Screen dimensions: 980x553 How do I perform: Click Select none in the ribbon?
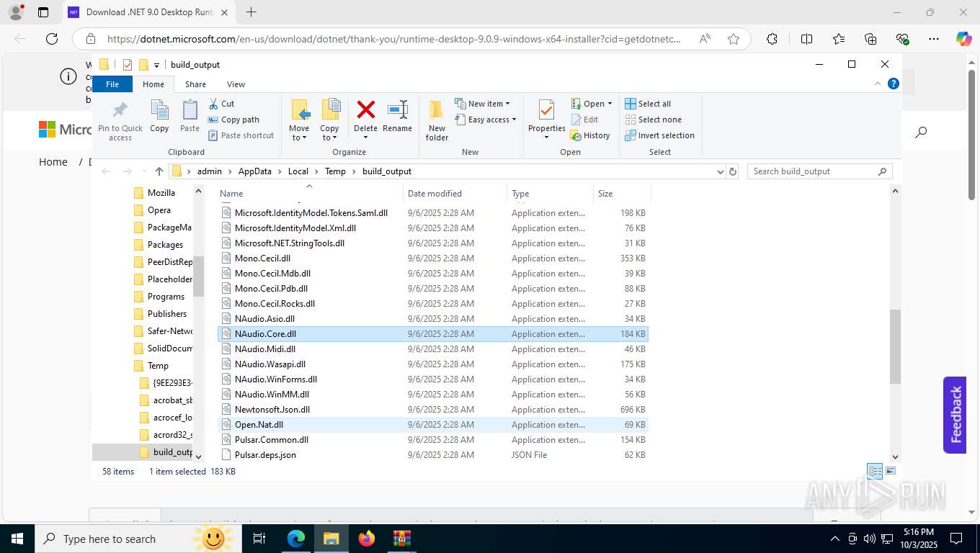[653, 120]
